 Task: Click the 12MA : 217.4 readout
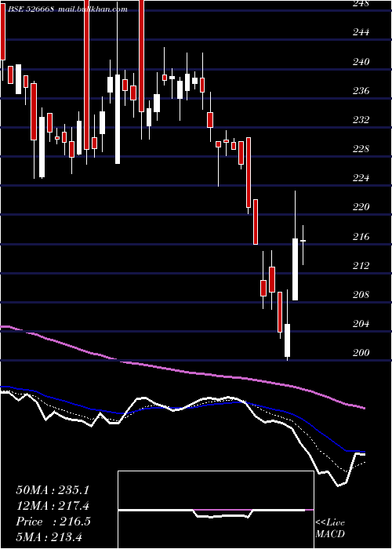point(53,506)
